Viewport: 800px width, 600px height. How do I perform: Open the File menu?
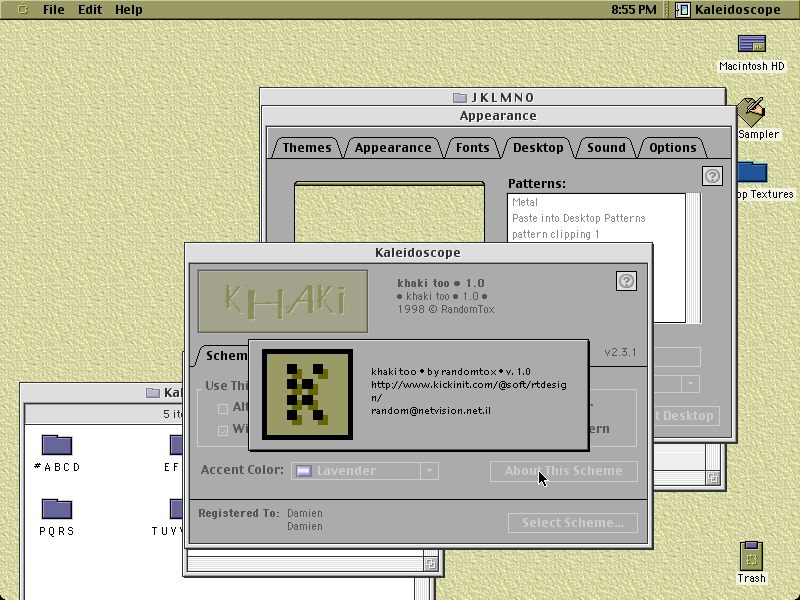click(x=54, y=10)
